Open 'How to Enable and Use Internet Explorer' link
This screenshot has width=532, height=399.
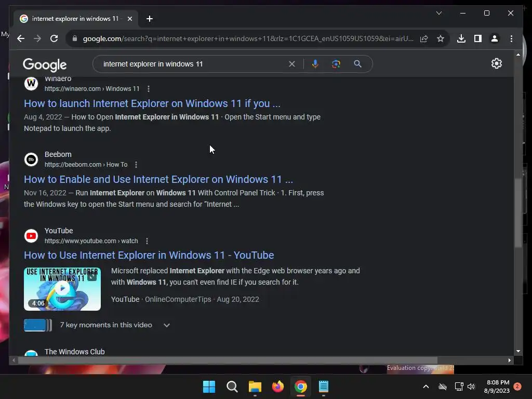[x=158, y=179]
